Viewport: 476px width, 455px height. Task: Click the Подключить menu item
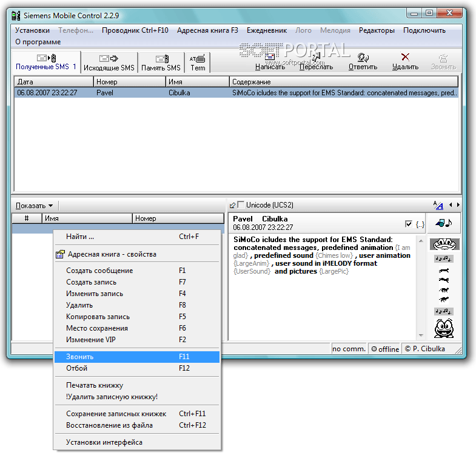[424, 30]
